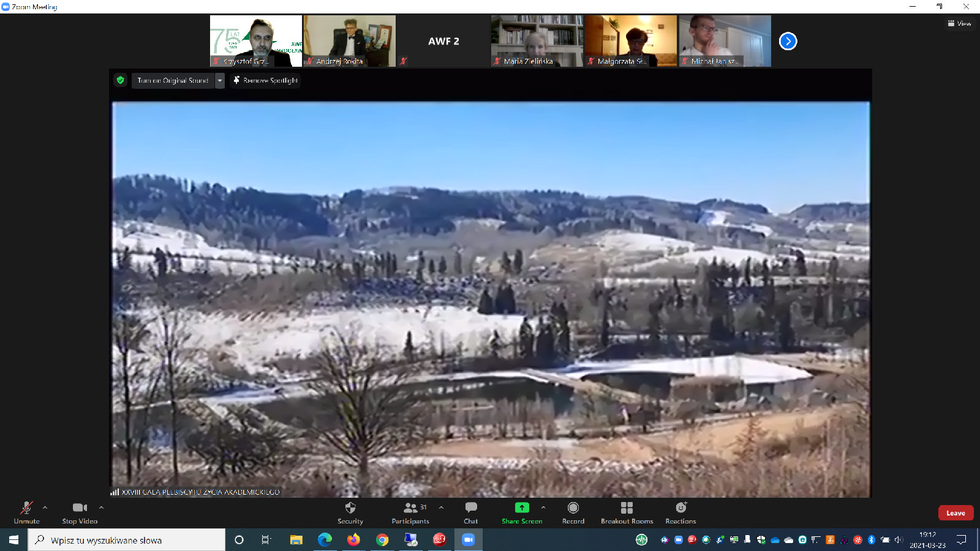
Task: Expand the audio options arrow next to Unmute
Action: [x=45, y=508]
